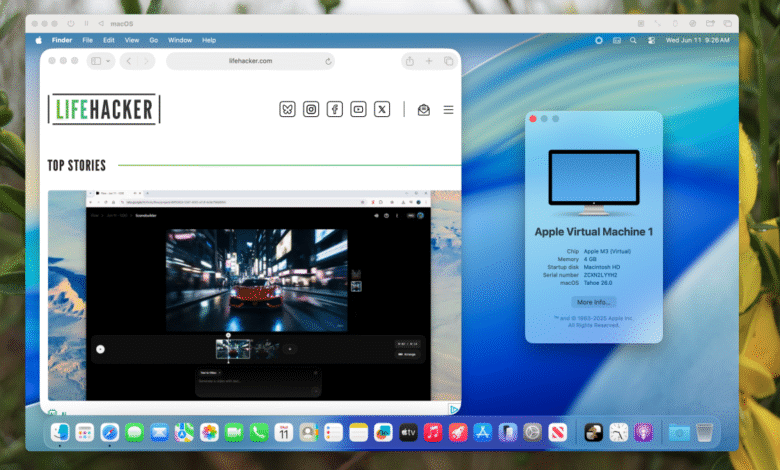Open Finder from the Dock
780x470 pixels.
[60, 432]
